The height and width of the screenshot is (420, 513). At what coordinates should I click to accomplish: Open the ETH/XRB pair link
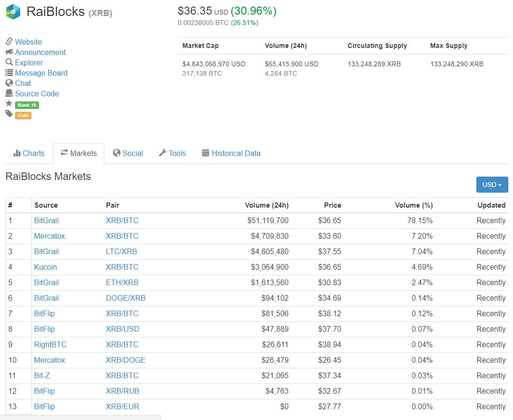tap(122, 282)
